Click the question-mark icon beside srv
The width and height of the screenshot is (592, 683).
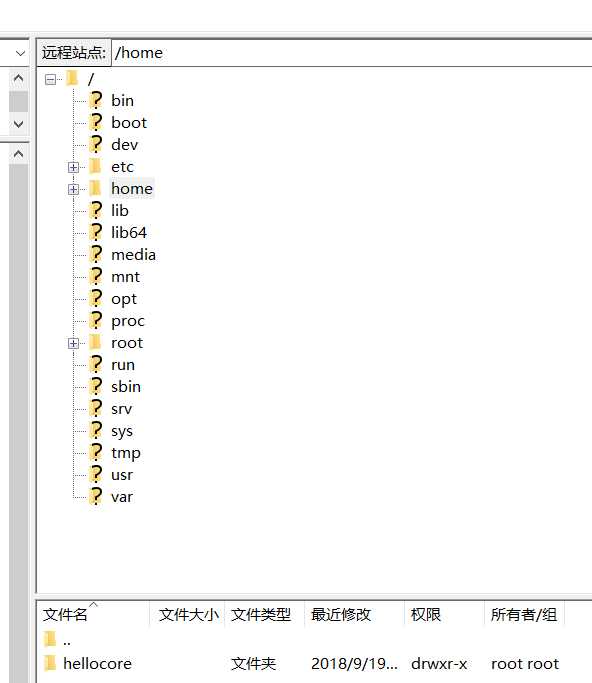coord(96,409)
